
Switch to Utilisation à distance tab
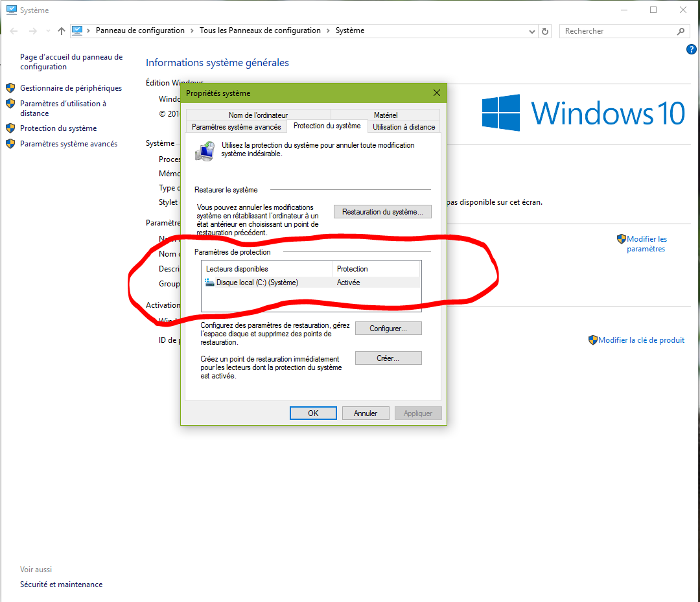click(x=404, y=127)
